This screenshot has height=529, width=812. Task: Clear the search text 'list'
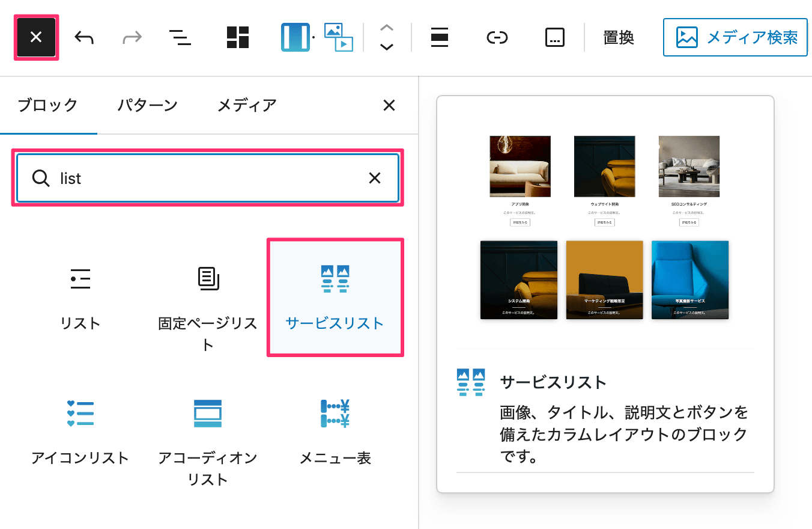[x=375, y=178]
